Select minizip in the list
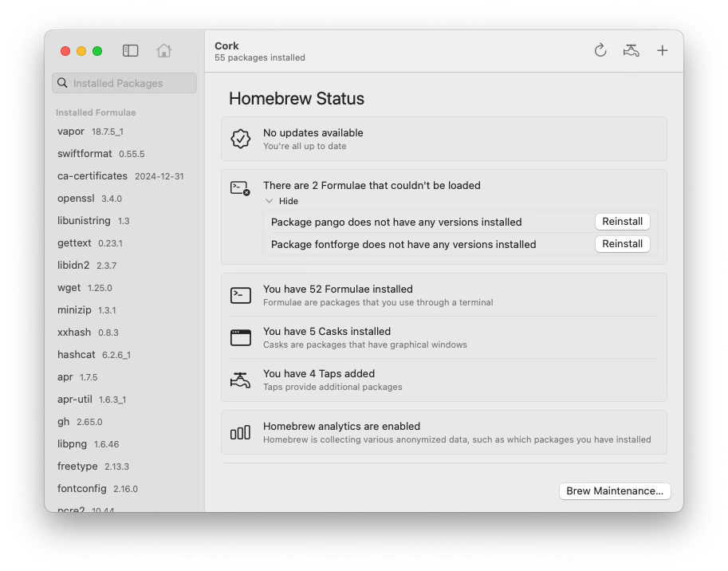 coord(124,309)
